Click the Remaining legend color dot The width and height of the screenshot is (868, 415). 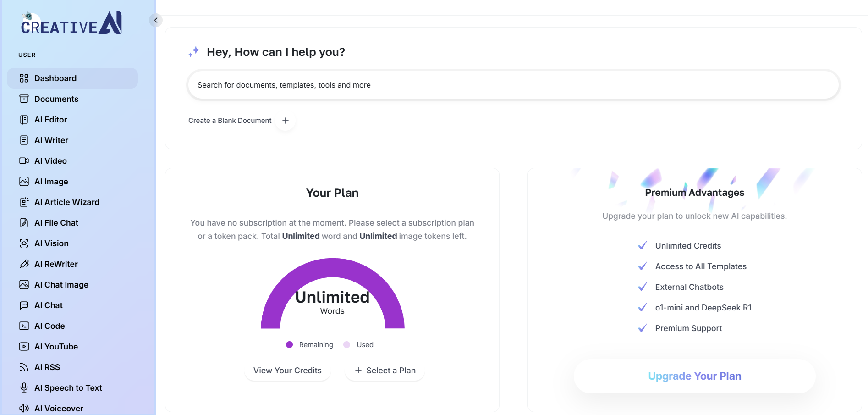click(289, 345)
